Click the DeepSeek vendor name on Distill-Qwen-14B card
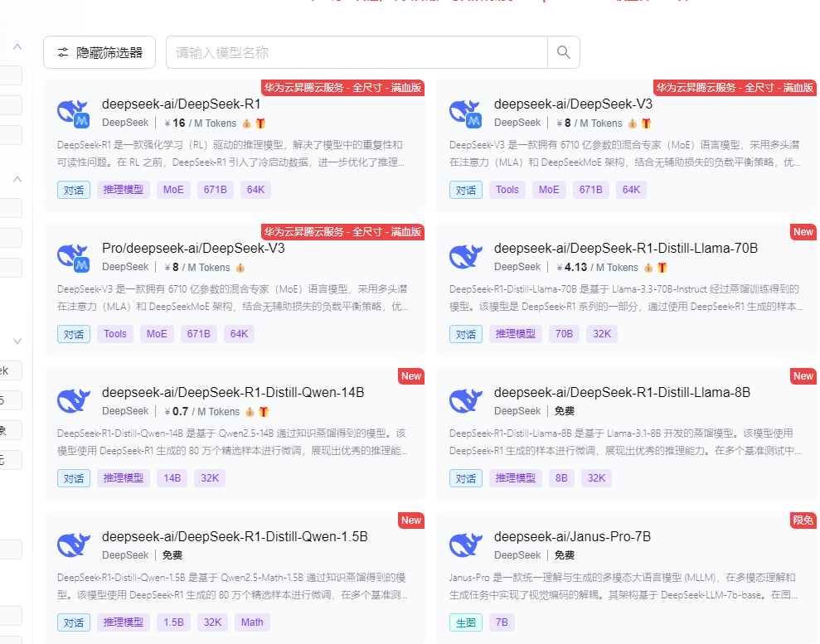Viewport: 820px width, 644px height. pyautogui.click(x=125, y=411)
